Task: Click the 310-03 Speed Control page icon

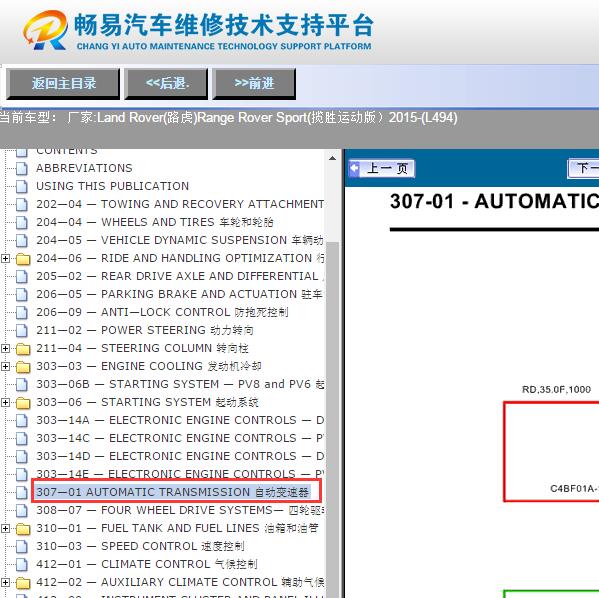Action: click(x=22, y=546)
